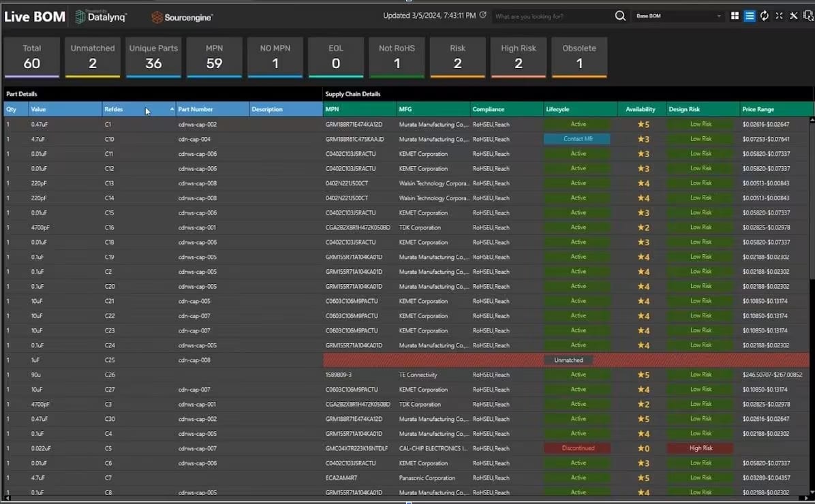The image size is (815, 504).
Task: Sort by Price Range column header
Action: pyautogui.click(x=777, y=109)
